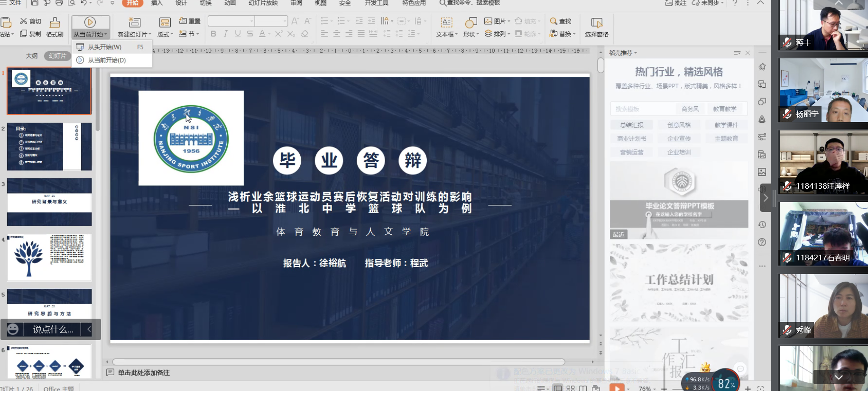Open the 形状 shapes gallery

(x=471, y=28)
